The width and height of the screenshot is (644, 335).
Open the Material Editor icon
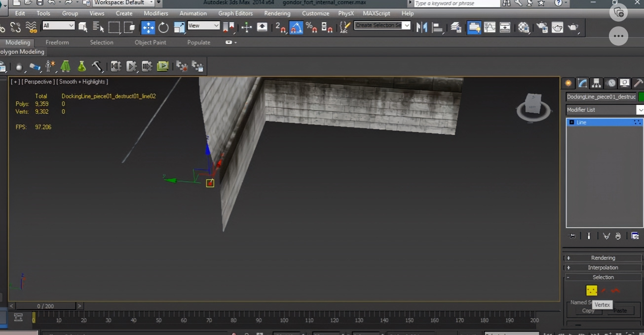coord(524,27)
